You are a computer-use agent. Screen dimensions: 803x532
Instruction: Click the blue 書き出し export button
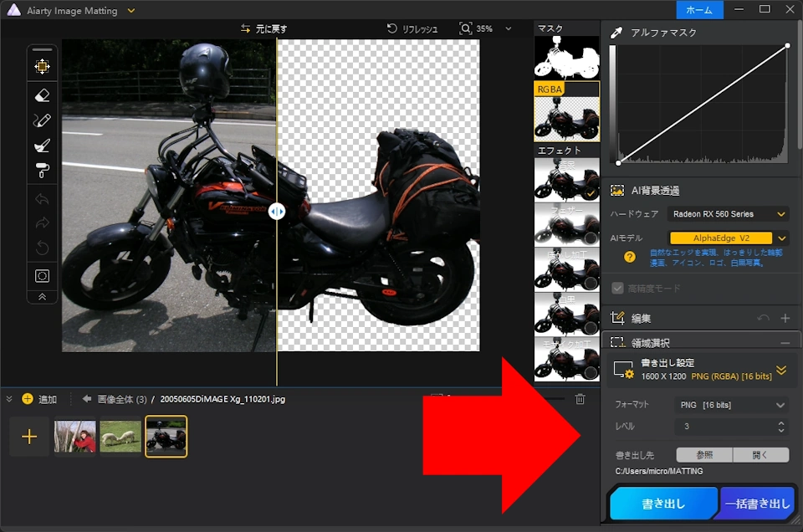click(661, 503)
